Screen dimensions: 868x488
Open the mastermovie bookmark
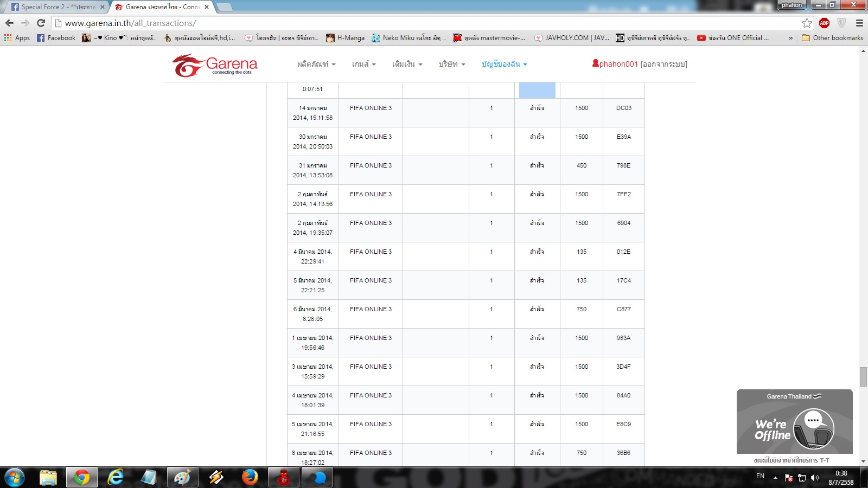[x=489, y=38]
